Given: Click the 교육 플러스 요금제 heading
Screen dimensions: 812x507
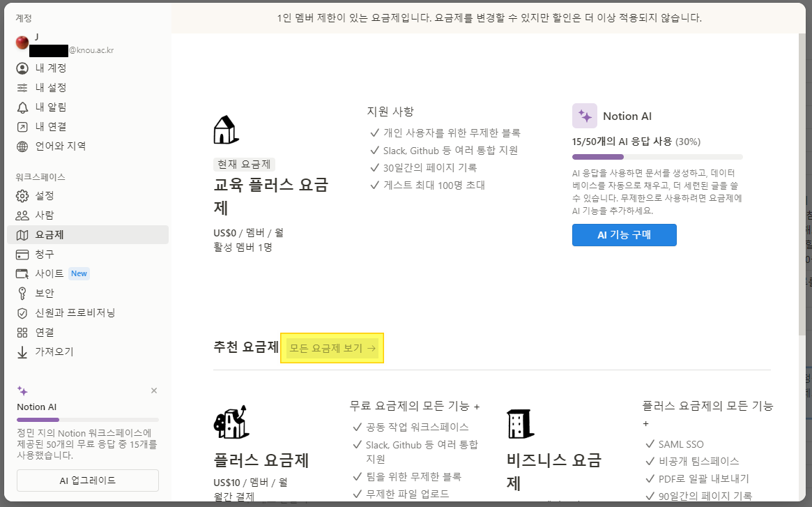Looking at the screenshot, I should click(271, 196).
